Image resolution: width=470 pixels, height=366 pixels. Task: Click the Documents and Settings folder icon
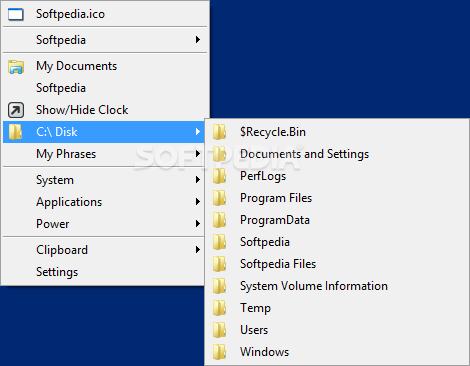pos(220,154)
